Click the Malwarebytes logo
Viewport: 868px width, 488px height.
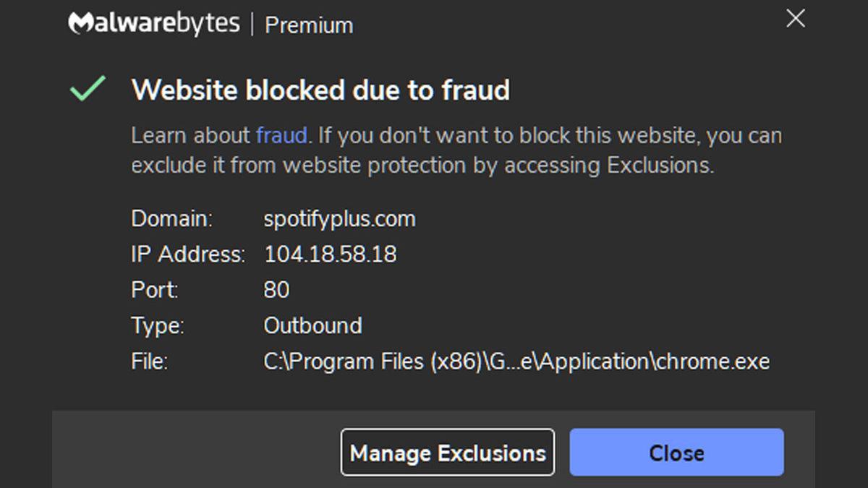[x=153, y=24]
